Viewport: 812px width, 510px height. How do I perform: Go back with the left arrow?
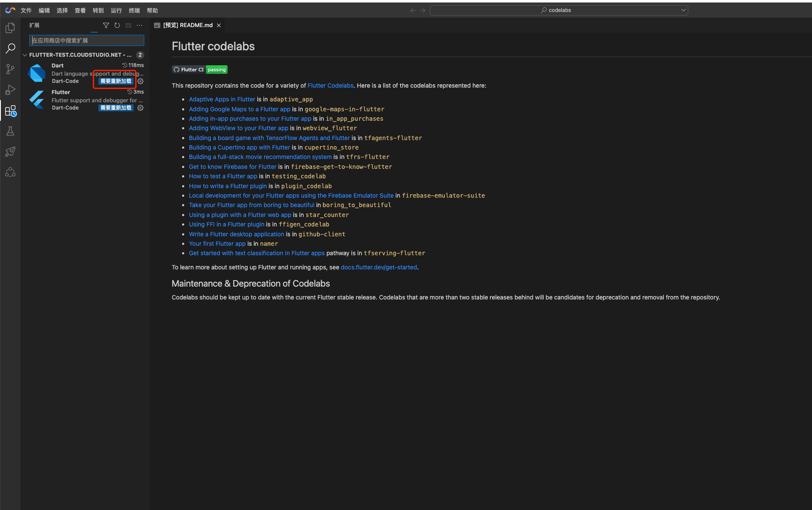pyautogui.click(x=413, y=10)
